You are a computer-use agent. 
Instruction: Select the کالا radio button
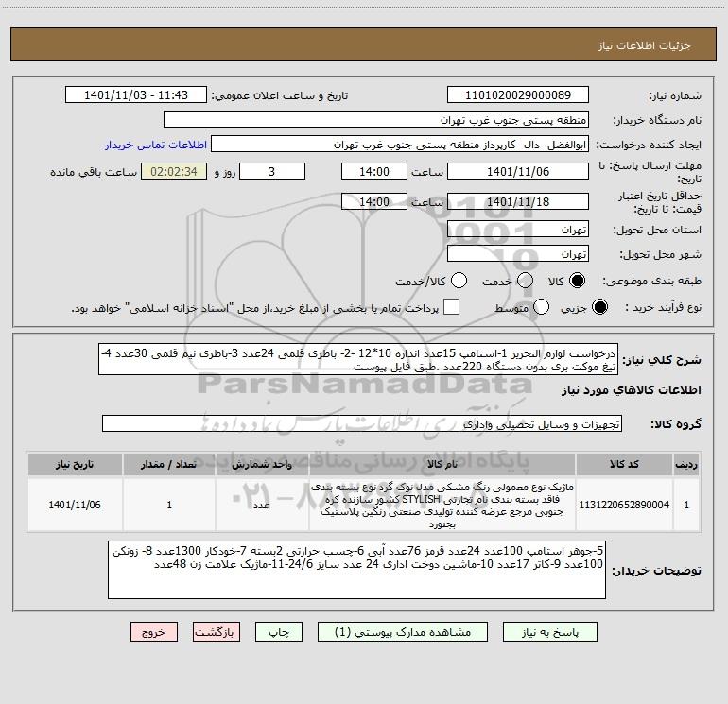[577, 281]
